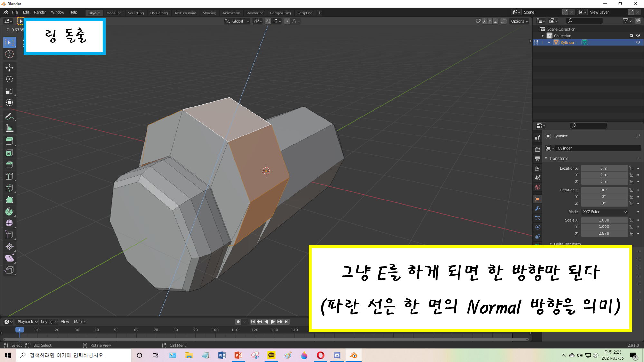This screenshot has height=362, width=644.
Task: Open rotation Mode XYZ Euler dropdown
Action: (604, 212)
